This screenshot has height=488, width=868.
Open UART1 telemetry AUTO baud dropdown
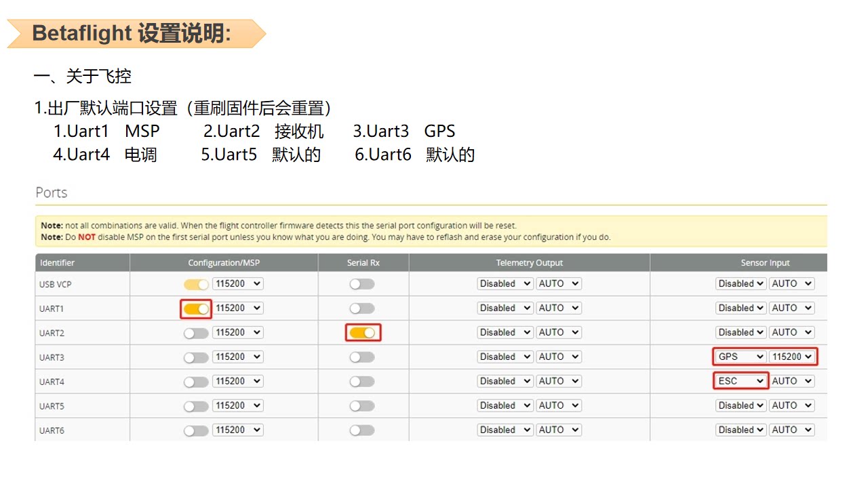[x=559, y=308]
